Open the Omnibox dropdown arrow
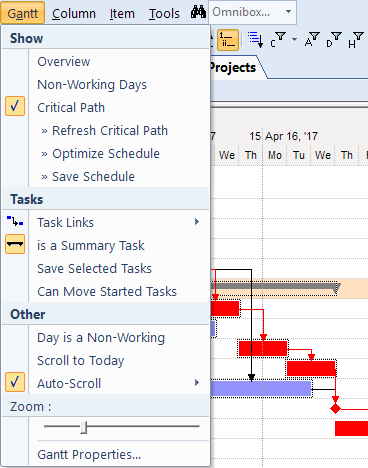The height and width of the screenshot is (468, 368). (x=288, y=12)
